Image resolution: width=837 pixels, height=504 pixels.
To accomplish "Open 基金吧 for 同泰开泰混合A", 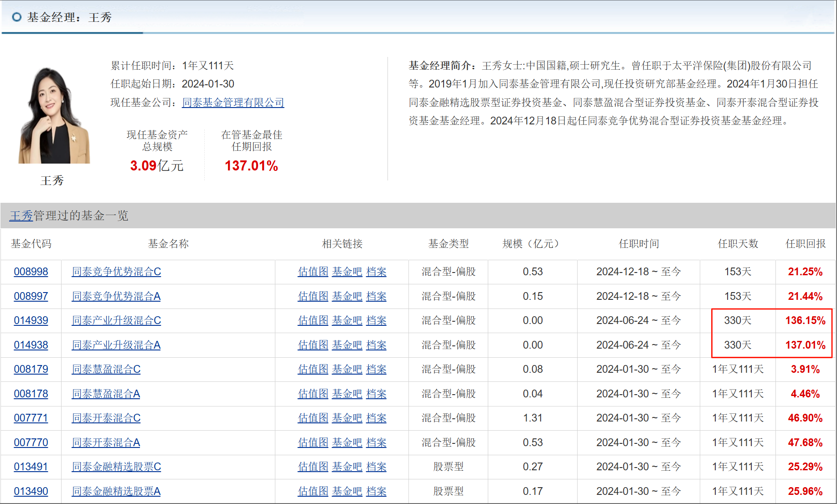I will tap(347, 442).
